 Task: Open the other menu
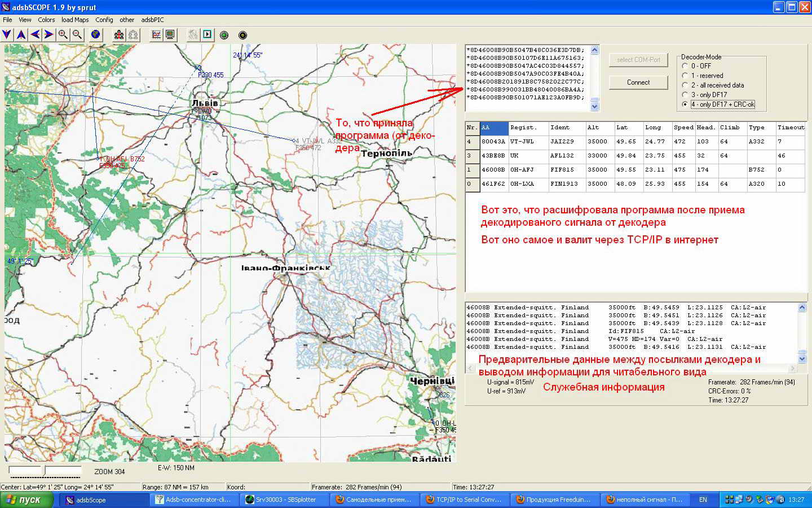tap(127, 20)
